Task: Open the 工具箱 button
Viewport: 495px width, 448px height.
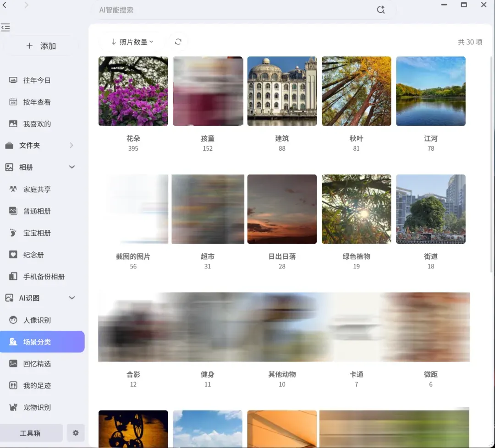Action: pyautogui.click(x=31, y=433)
